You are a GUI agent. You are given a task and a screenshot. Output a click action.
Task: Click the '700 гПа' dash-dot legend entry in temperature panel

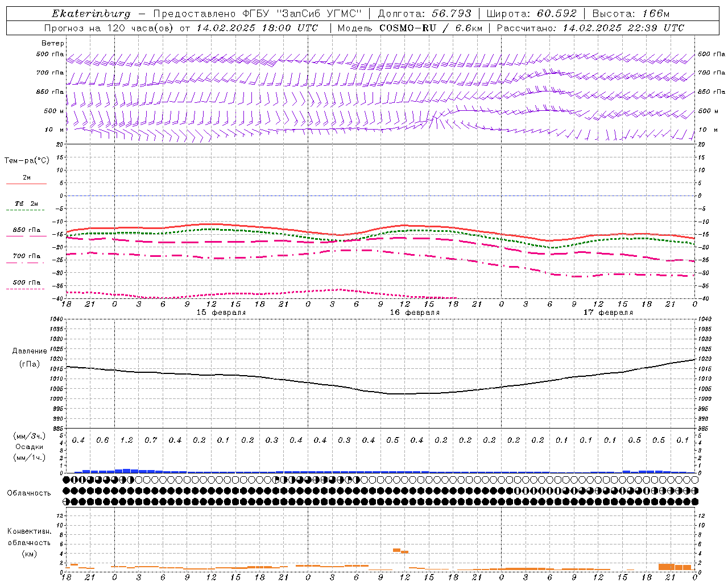point(26,259)
